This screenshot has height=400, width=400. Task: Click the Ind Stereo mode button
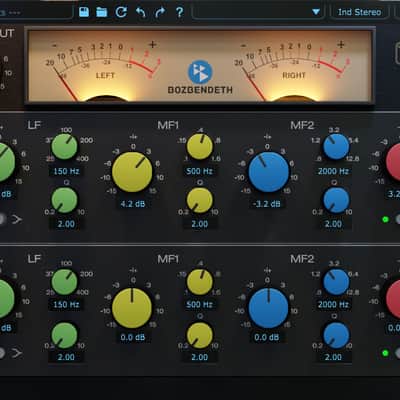(x=359, y=12)
